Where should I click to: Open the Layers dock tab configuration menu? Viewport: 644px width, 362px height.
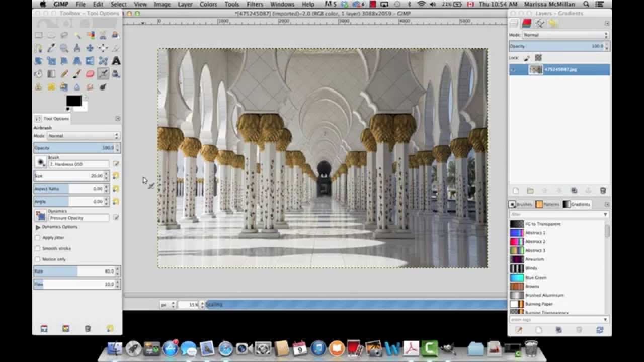coord(607,24)
